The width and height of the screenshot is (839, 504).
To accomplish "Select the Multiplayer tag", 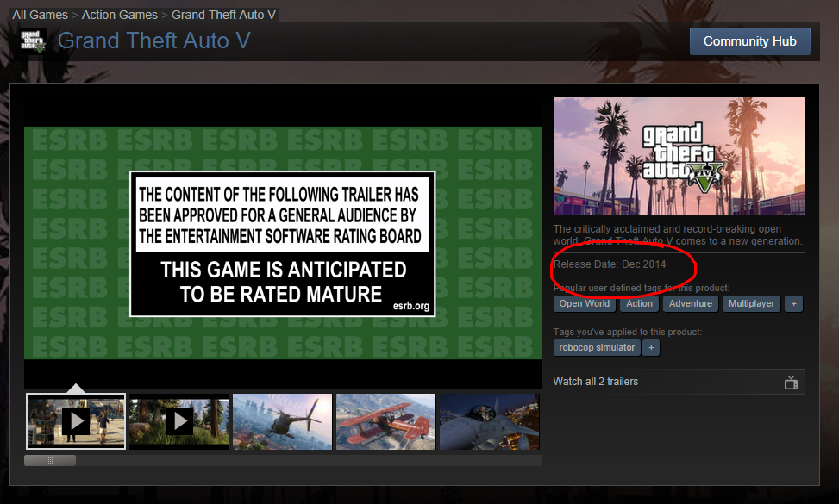I will pyautogui.click(x=751, y=303).
